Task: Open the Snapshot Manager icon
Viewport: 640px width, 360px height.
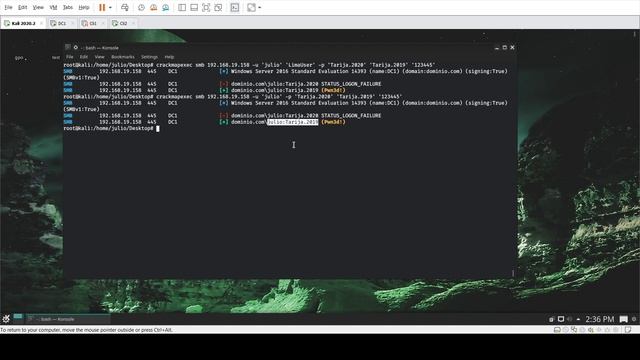Action: (165, 7)
